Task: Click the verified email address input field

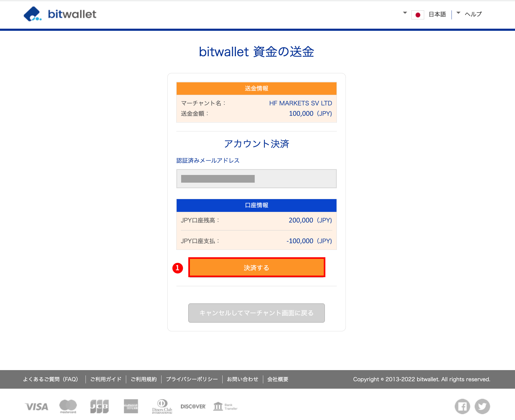Action: tap(256, 178)
